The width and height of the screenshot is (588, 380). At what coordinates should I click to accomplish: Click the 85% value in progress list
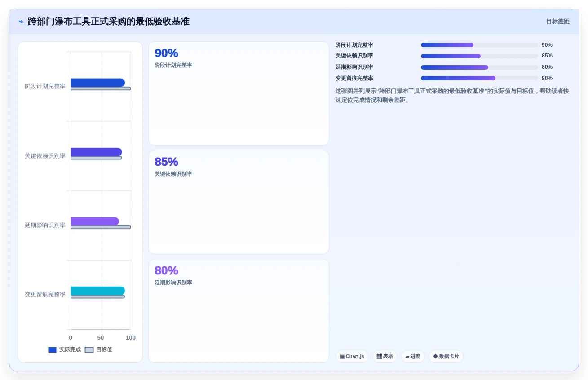[547, 56]
